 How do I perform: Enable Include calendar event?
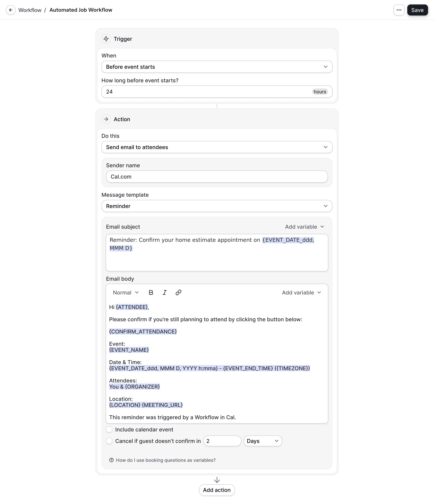tap(109, 429)
